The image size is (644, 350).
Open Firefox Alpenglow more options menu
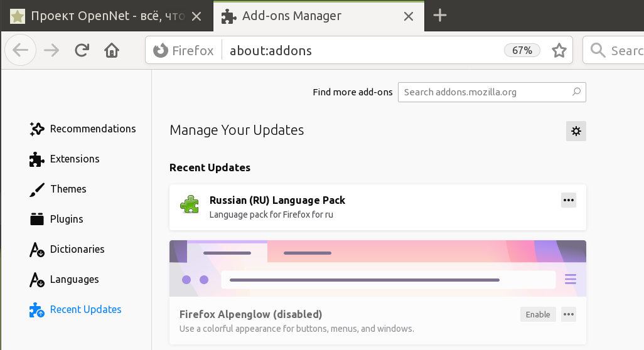click(568, 314)
